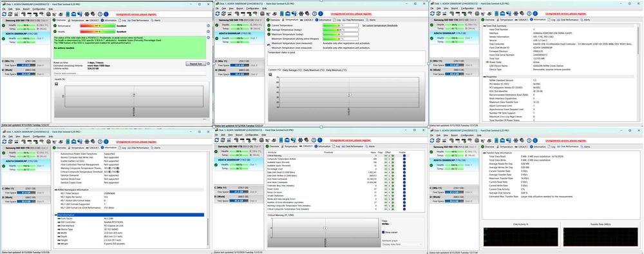Click the red unregistered version link in the Overview window
This screenshot has width=644, height=254.
point(137,14)
